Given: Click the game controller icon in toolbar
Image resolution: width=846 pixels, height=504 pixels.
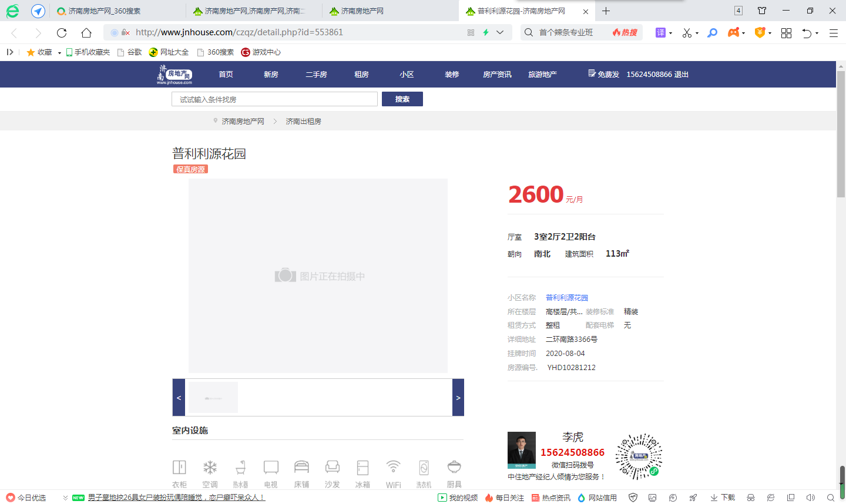Looking at the screenshot, I should click(733, 33).
